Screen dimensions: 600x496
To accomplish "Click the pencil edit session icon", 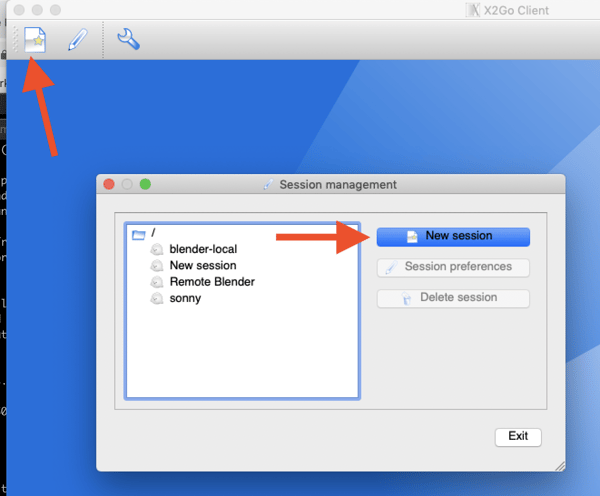I will click(x=77, y=40).
